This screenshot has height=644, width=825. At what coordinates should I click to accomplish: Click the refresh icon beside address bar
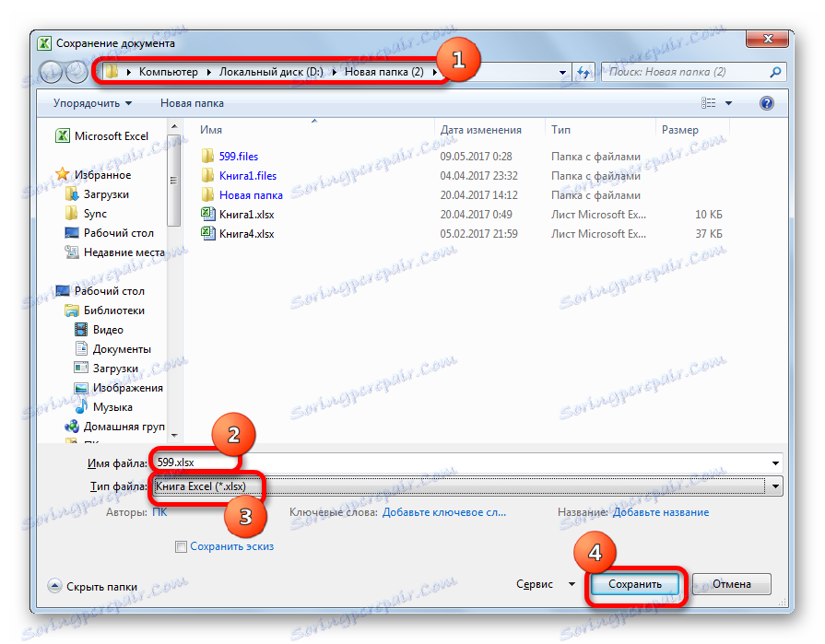[x=583, y=72]
